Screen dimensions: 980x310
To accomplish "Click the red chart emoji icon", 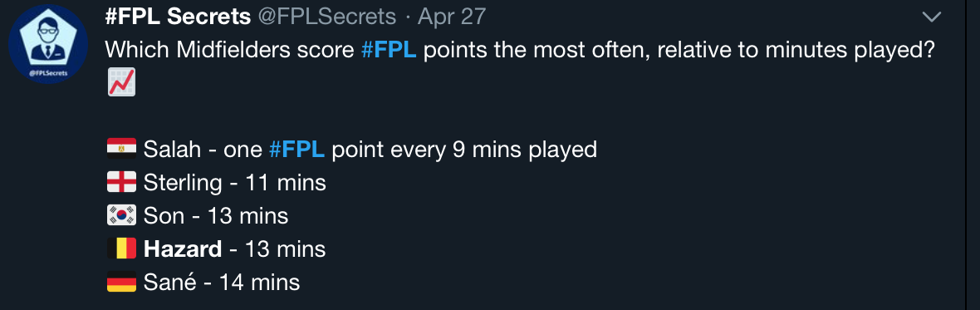I will (x=121, y=82).
